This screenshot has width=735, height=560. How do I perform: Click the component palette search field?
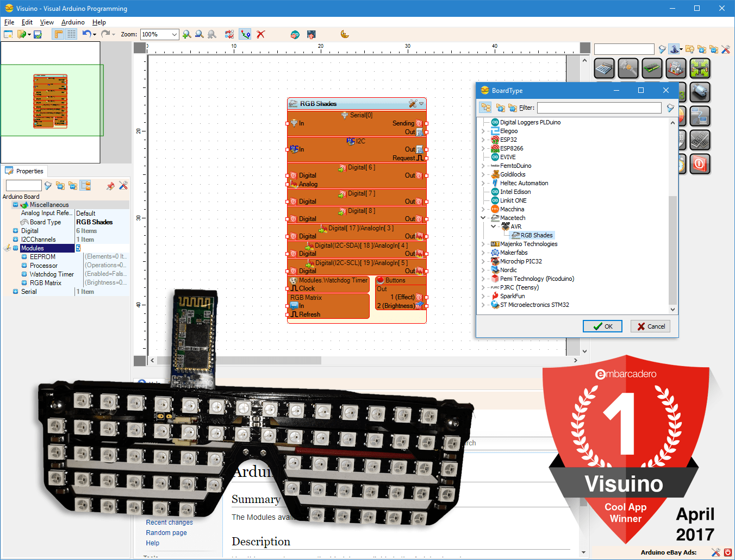tap(624, 49)
